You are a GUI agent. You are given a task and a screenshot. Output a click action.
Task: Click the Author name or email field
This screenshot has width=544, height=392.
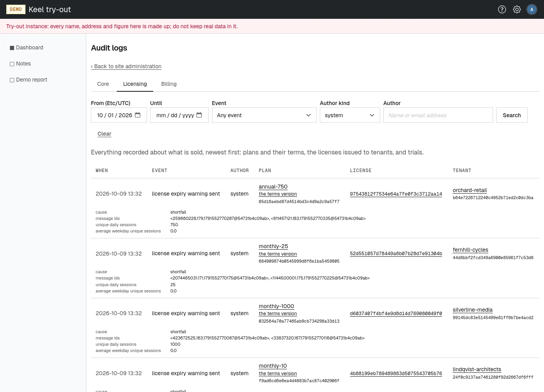coord(438,115)
